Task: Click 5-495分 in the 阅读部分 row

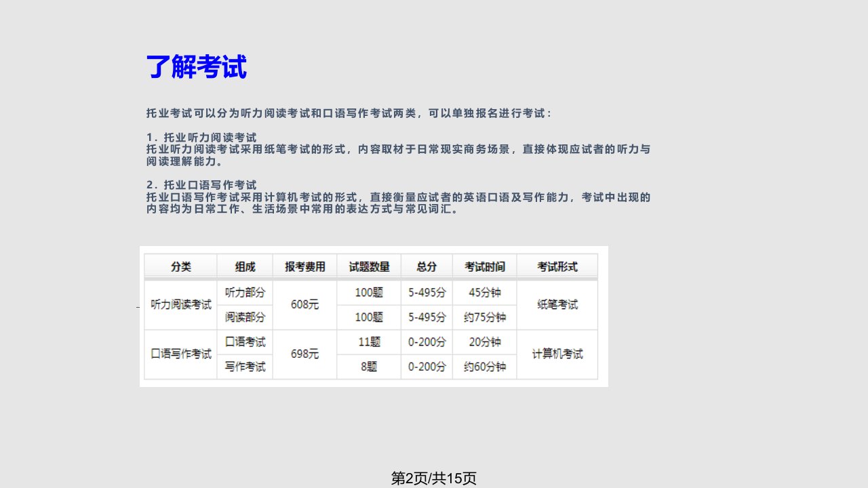Action: point(427,317)
